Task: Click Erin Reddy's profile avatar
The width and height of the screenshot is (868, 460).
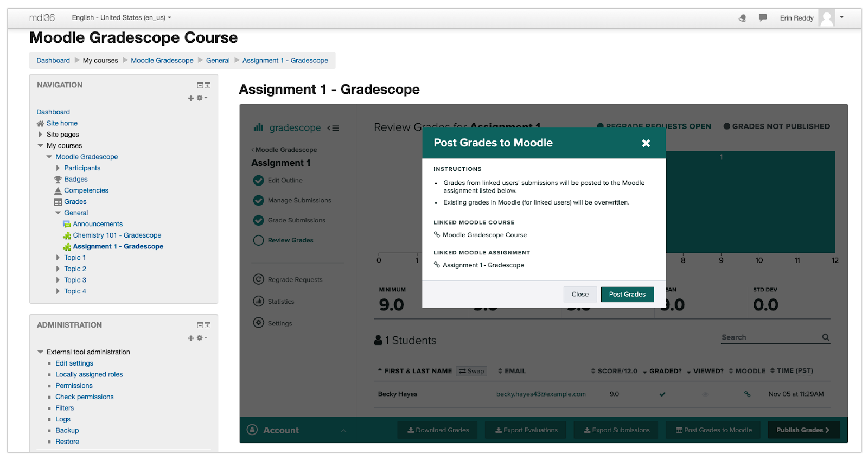Action: click(827, 18)
